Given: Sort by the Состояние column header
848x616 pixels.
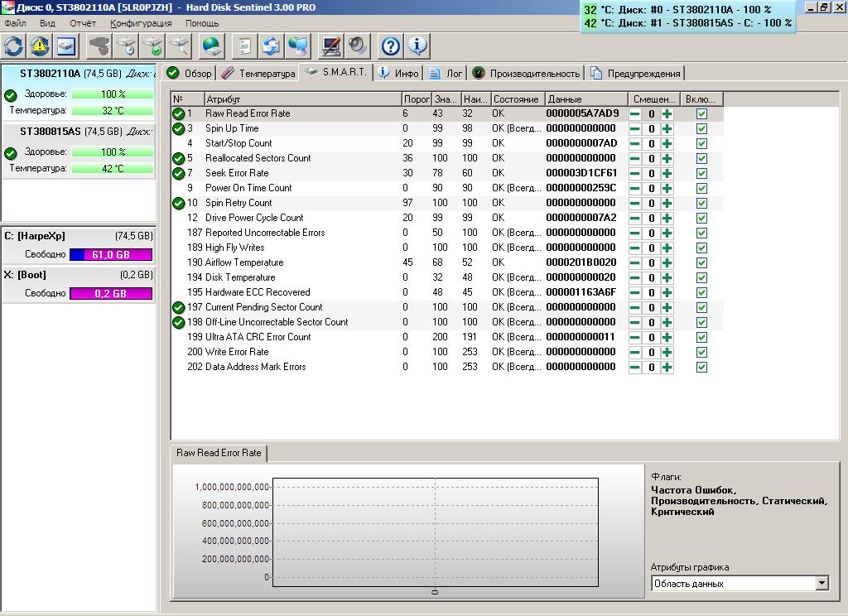Looking at the screenshot, I should click(x=518, y=99).
